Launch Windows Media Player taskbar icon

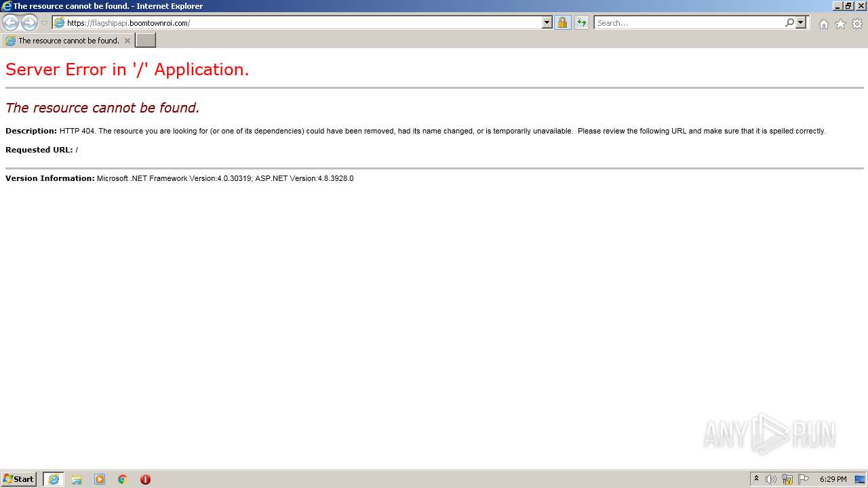click(x=100, y=479)
